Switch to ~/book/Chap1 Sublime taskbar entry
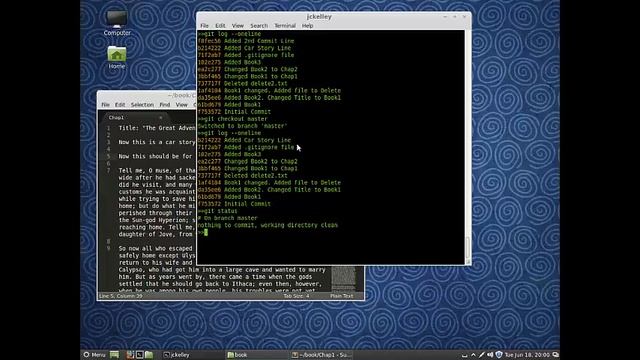640x360 pixels. (x=321, y=355)
